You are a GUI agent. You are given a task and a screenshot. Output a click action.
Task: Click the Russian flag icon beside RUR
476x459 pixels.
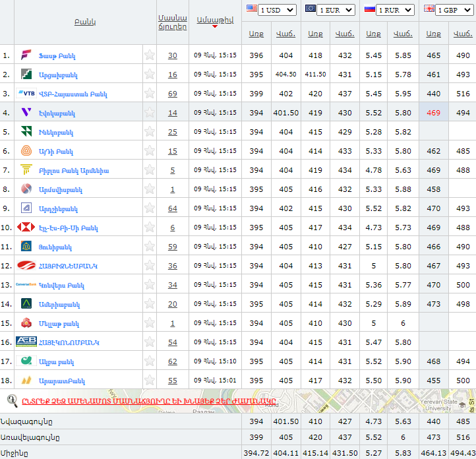370,9
